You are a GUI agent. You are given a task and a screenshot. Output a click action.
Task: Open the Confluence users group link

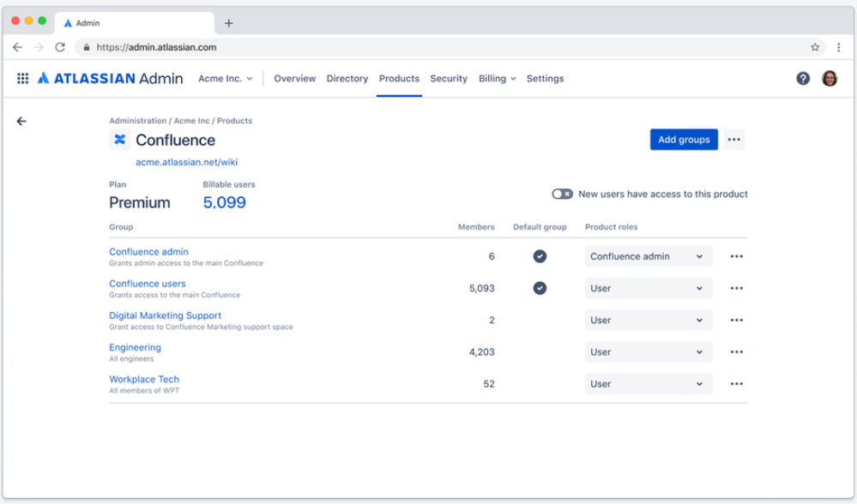(x=147, y=284)
